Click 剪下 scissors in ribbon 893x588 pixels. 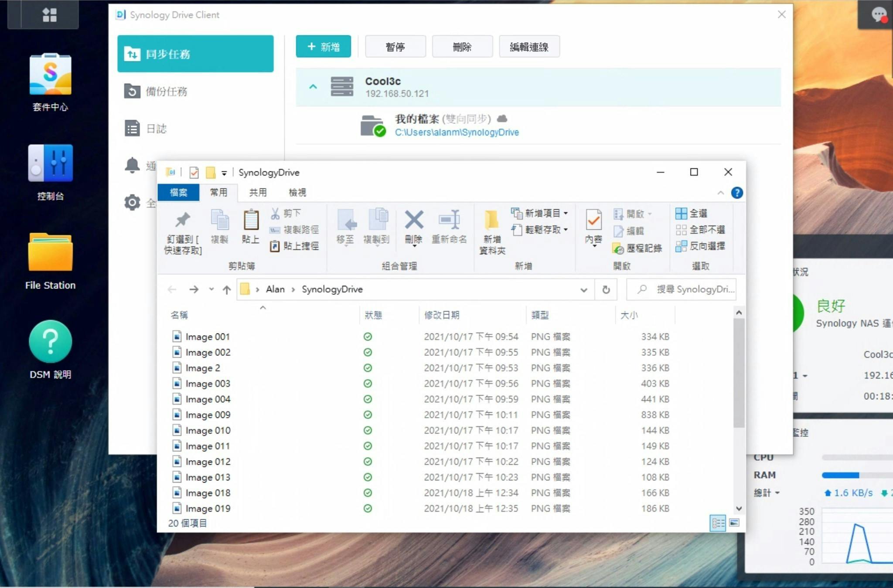tap(286, 213)
